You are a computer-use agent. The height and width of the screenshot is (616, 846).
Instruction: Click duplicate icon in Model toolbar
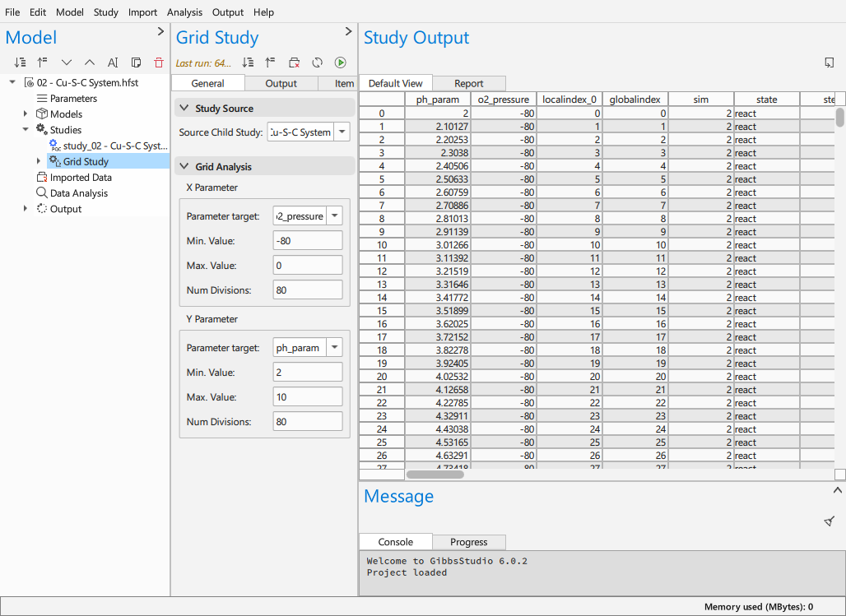136,63
